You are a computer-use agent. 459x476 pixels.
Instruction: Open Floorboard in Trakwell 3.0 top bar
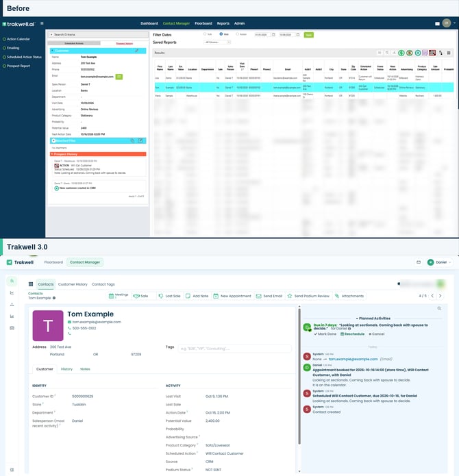click(53, 262)
